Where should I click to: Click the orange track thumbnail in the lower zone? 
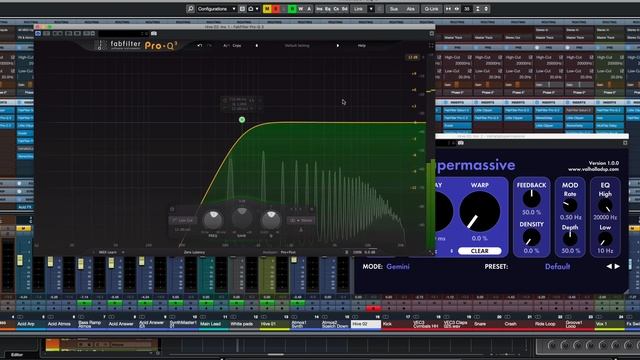click(52, 345)
